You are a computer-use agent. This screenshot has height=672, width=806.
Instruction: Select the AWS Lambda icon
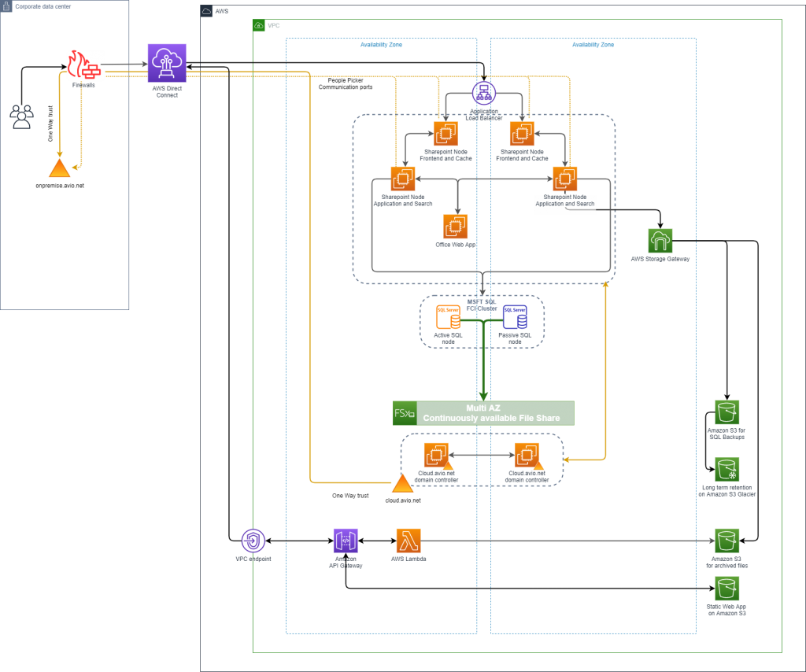(406, 541)
